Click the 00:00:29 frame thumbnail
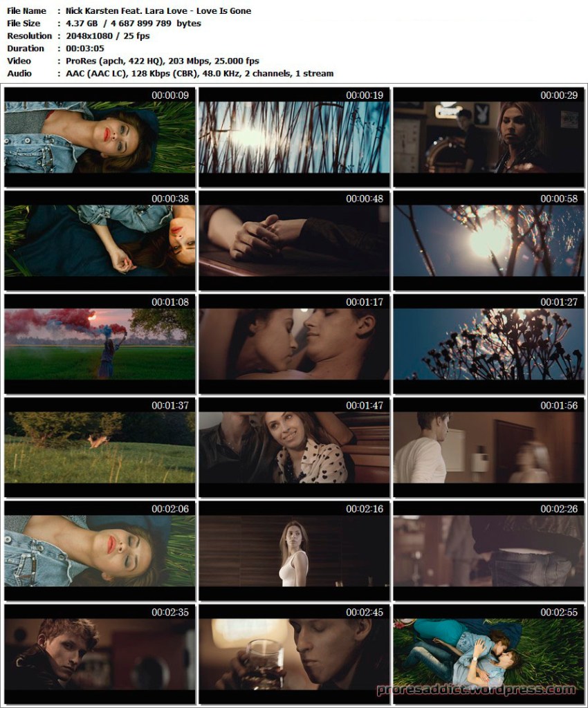Screen dimensions: 588x708 488,137
